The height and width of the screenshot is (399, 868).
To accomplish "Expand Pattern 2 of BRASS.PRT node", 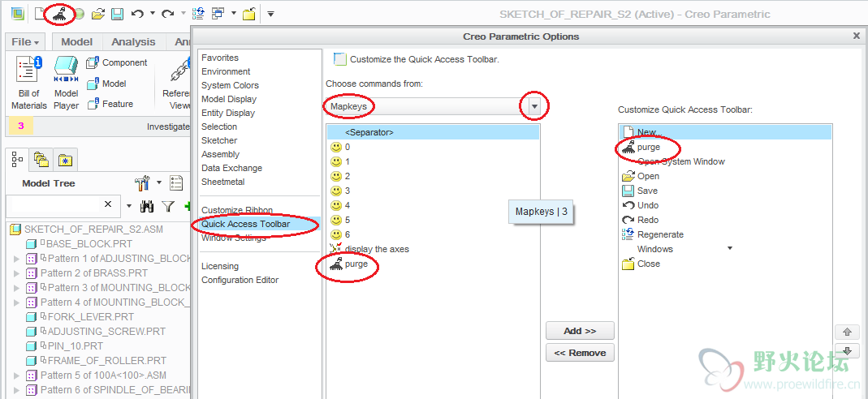I will pyautogui.click(x=16, y=273).
